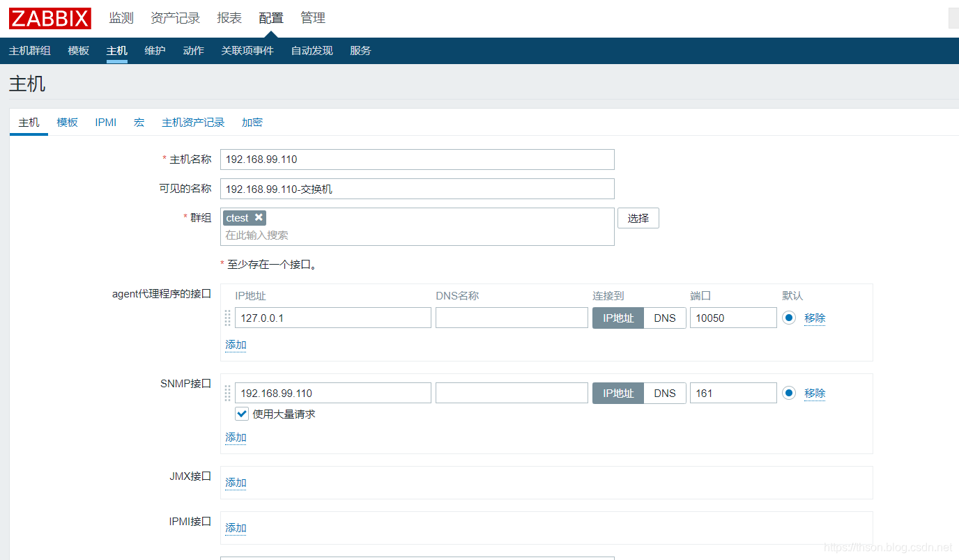Remove the agent interface via 移除

pyautogui.click(x=815, y=318)
